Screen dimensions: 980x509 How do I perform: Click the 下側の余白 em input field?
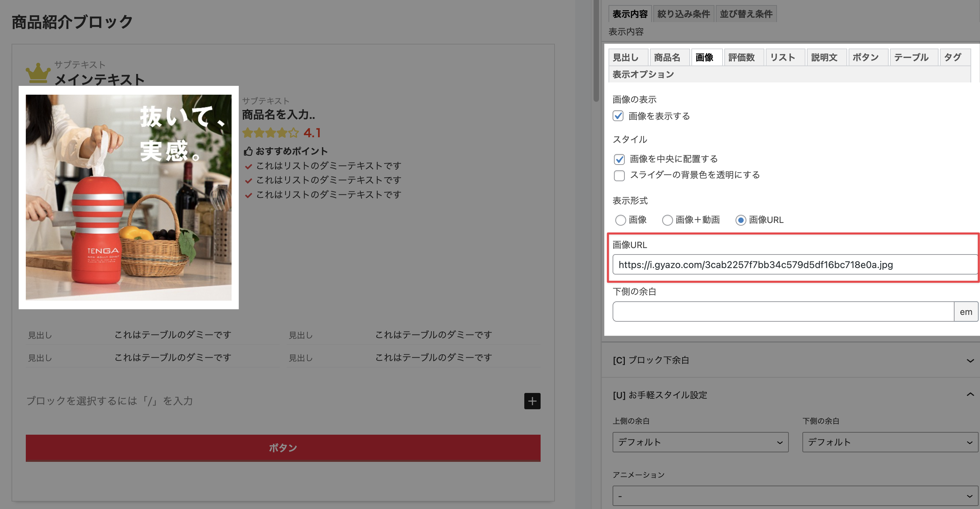pos(783,312)
